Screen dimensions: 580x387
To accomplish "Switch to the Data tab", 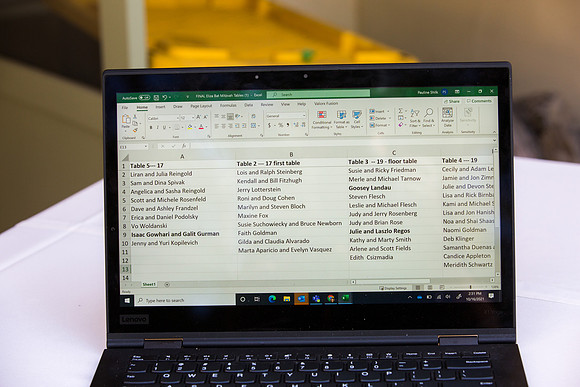I will (249, 105).
